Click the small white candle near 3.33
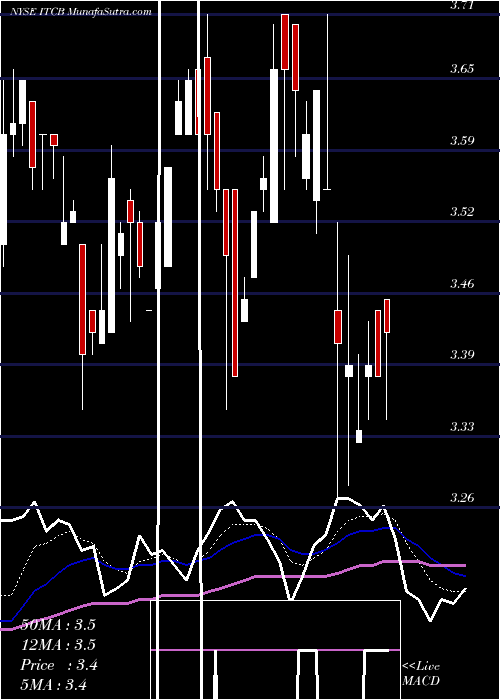The image size is (500, 700). (359, 436)
